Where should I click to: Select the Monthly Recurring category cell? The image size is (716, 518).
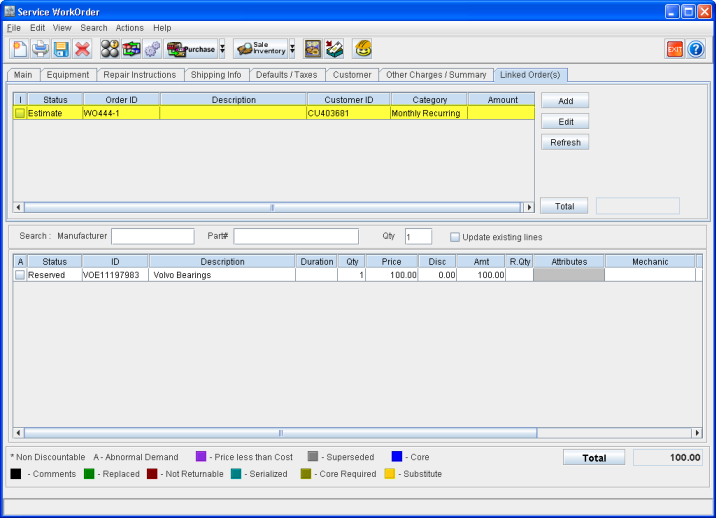point(429,113)
